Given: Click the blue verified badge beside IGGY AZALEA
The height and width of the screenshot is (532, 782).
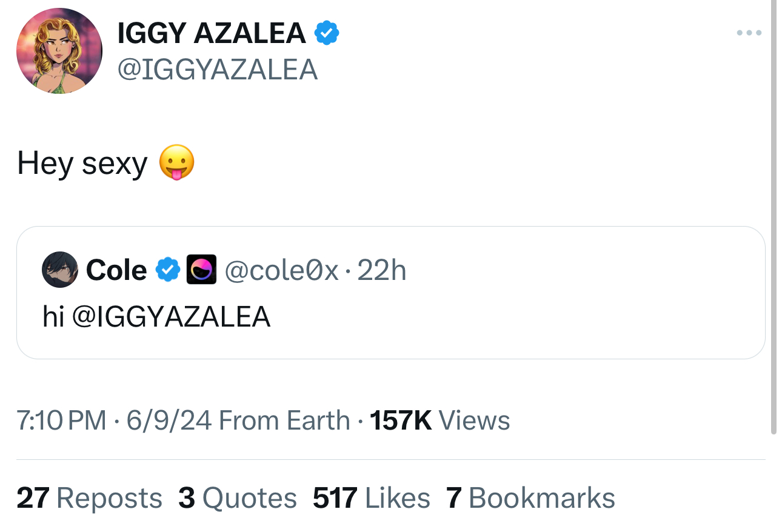Looking at the screenshot, I should click(326, 33).
